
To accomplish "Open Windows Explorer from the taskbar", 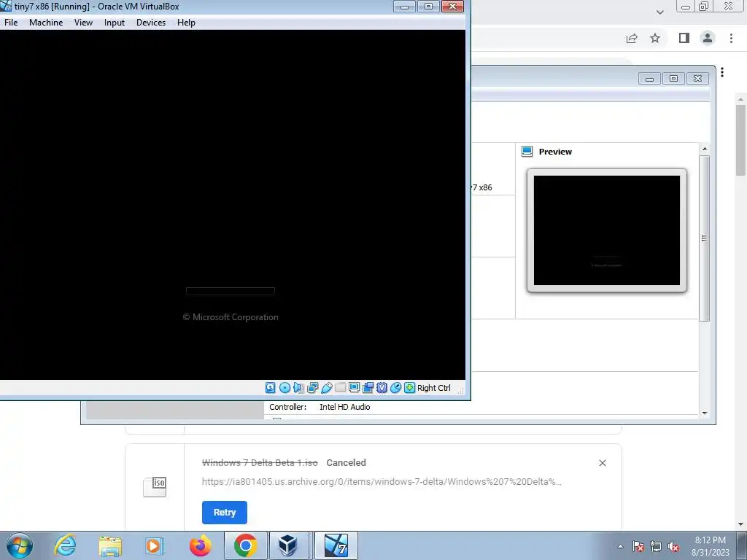I will 110,545.
